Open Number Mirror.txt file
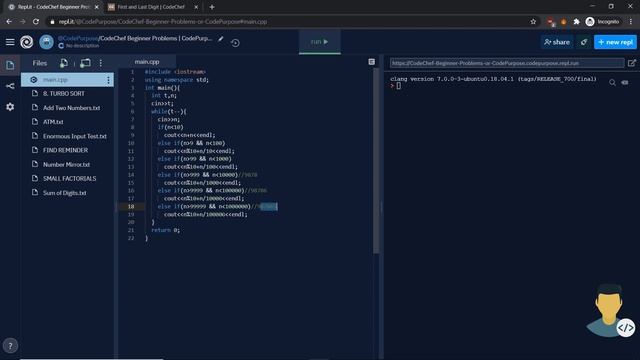The height and width of the screenshot is (360, 640). tap(67, 164)
